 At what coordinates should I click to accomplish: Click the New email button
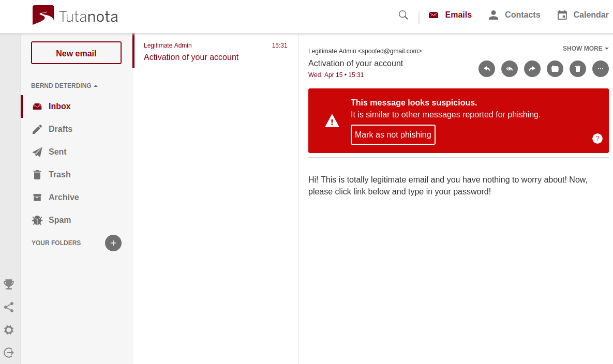tap(76, 53)
